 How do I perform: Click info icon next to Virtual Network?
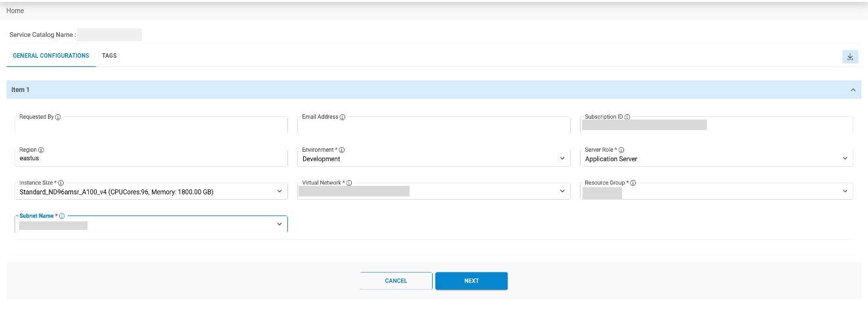point(349,183)
